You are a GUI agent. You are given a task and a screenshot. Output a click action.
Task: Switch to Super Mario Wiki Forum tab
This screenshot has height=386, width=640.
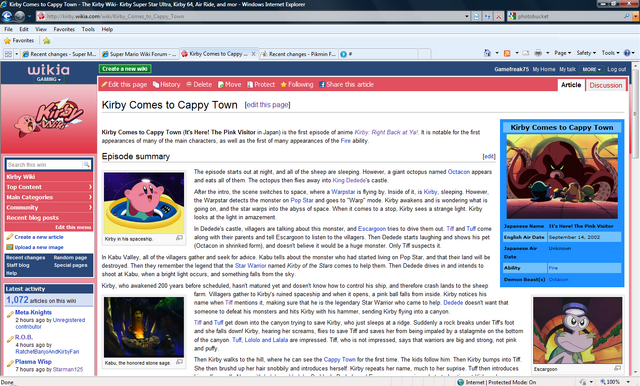pyautogui.click(x=139, y=54)
